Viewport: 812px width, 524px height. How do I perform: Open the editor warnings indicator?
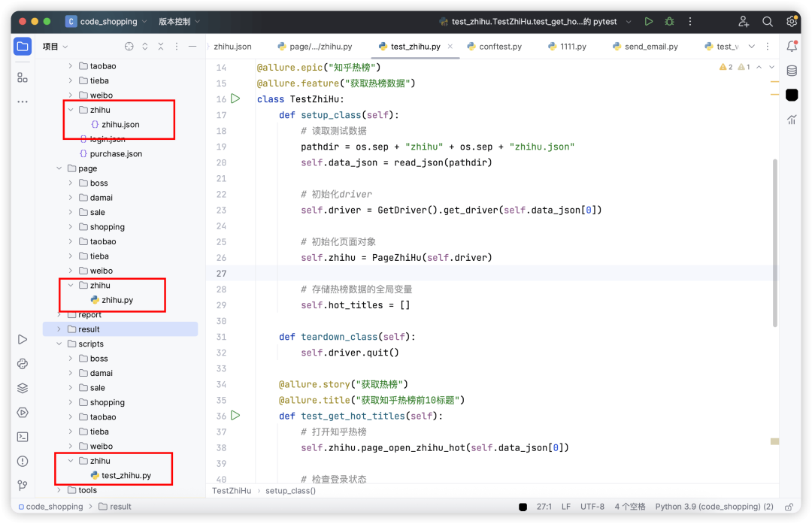click(x=735, y=68)
